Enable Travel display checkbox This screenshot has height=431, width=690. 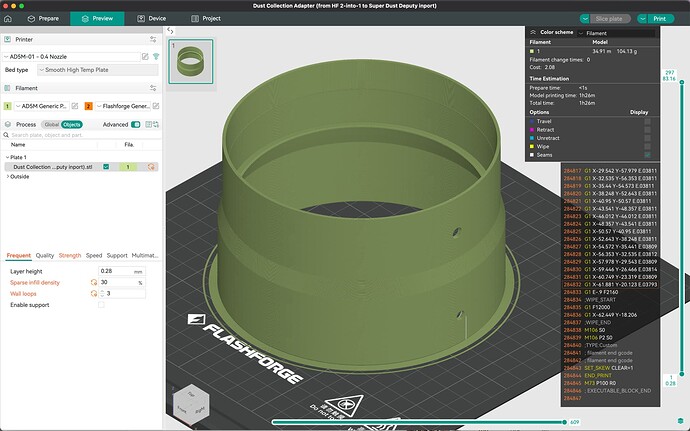647,122
